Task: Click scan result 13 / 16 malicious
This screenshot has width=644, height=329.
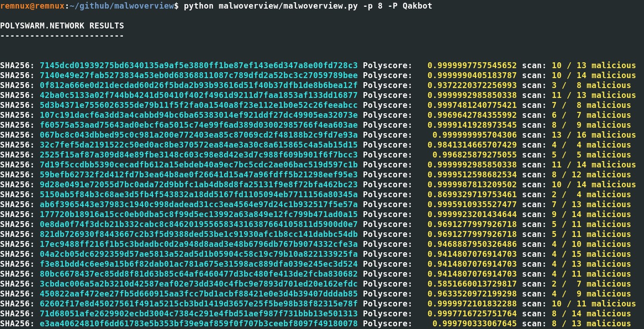Action: point(594,135)
